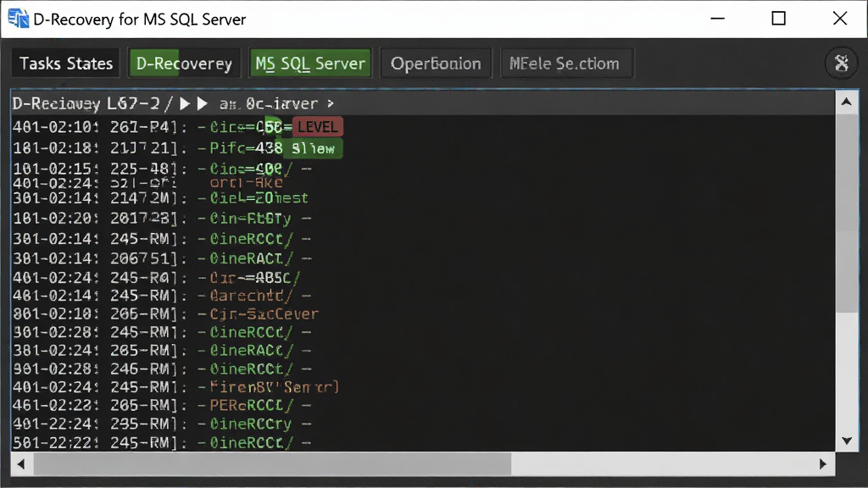Click the horizontal scroll right arrow
The image size is (868, 488).
tap(822, 463)
